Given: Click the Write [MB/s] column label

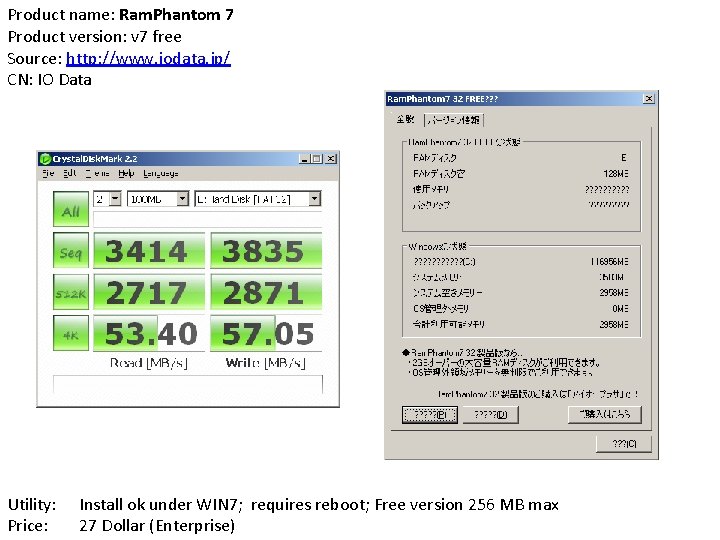Looking at the screenshot, I should 266,363.
